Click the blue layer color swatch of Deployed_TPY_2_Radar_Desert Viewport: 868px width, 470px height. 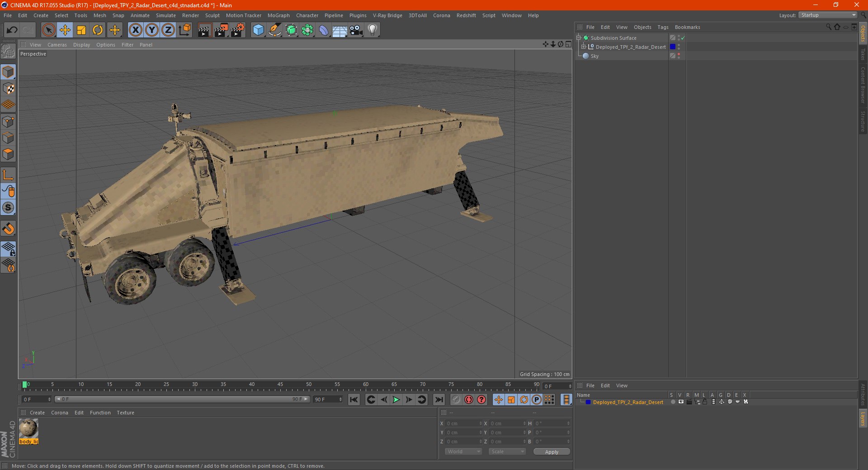point(673,47)
